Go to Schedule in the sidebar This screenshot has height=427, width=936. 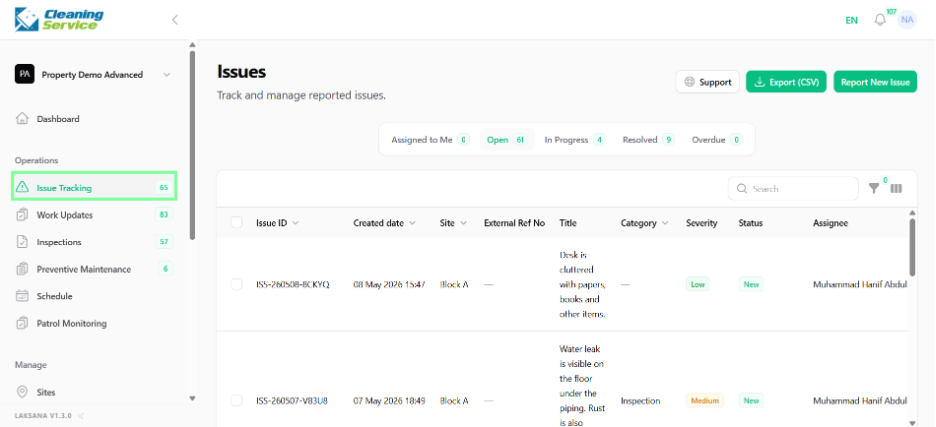point(54,296)
